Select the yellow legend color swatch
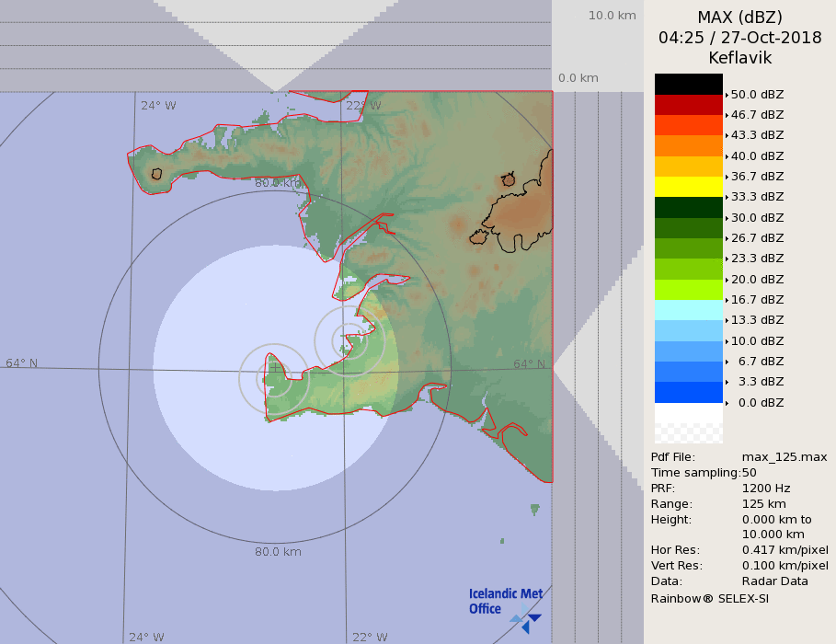Image resolution: width=836 pixels, height=644 pixels. point(688,187)
